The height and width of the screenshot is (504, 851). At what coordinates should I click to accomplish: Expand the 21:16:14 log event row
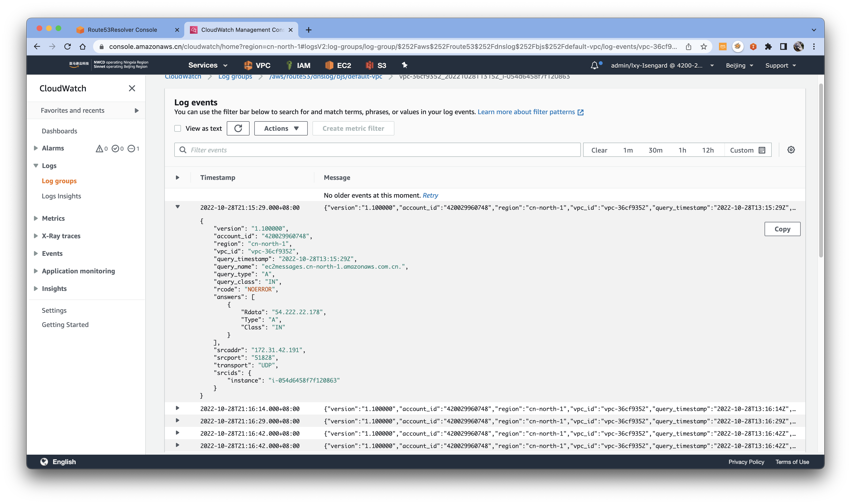177,408
